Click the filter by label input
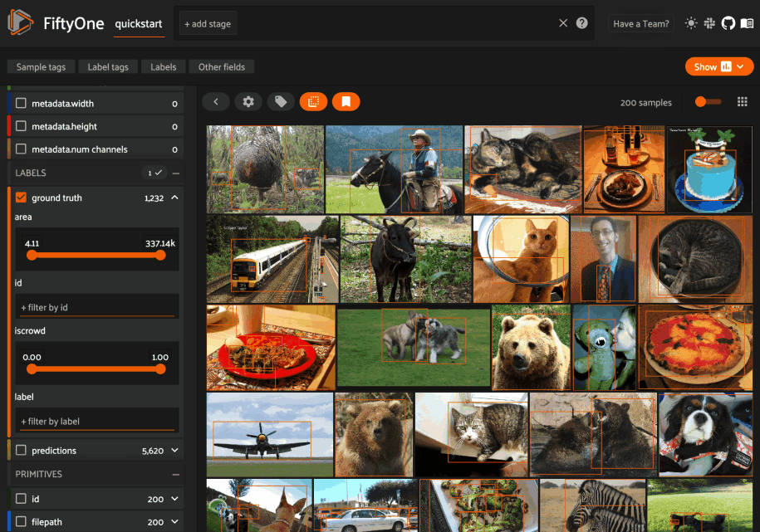Viewport: 760px width, 532px height. pos(97,421)
